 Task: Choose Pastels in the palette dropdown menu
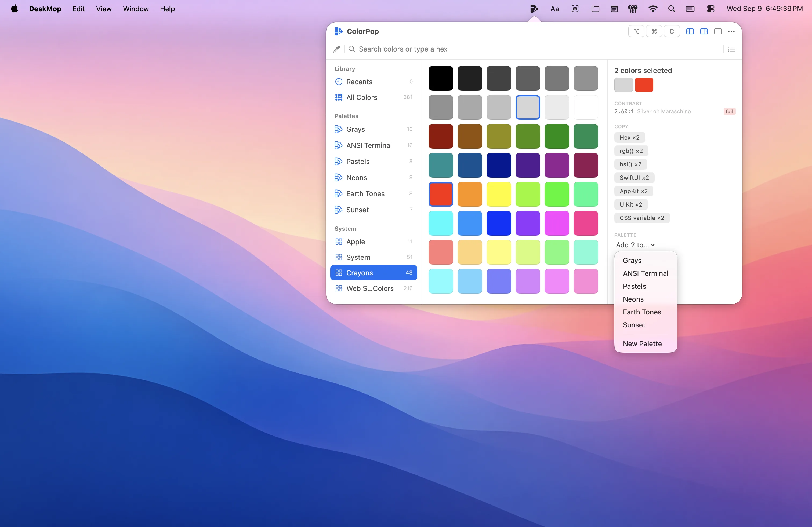click(x=646, y=286)
